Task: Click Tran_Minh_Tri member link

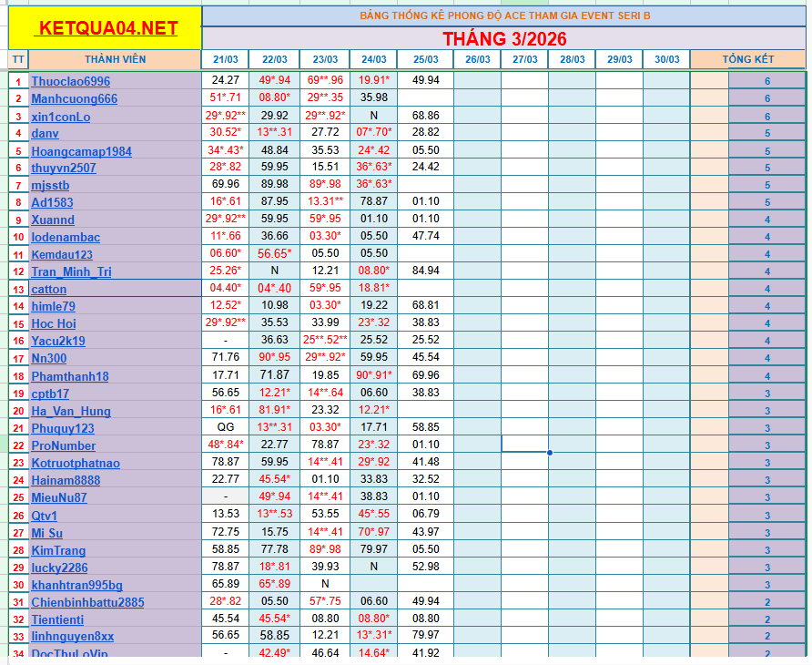Action: 72,272
